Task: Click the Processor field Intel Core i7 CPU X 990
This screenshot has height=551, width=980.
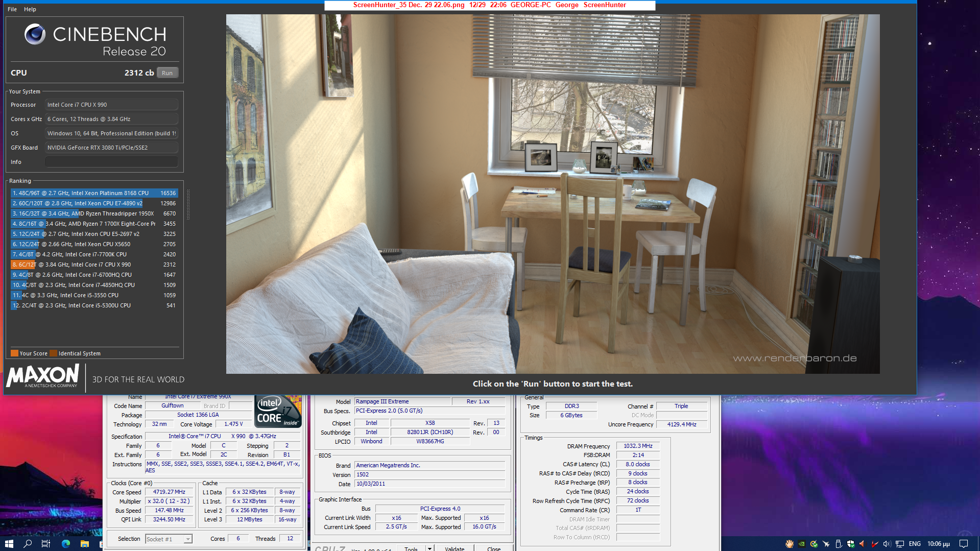Action: 111,105
